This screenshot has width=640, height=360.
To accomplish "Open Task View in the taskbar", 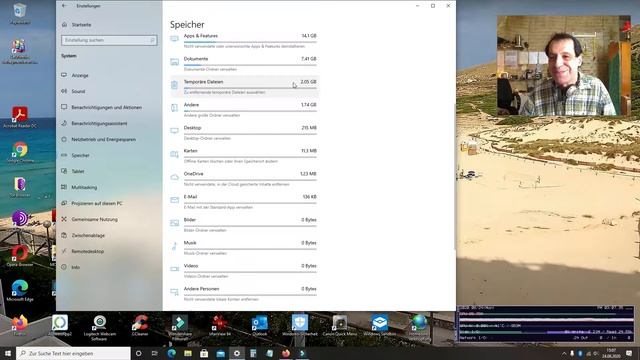I will [155, 353].
